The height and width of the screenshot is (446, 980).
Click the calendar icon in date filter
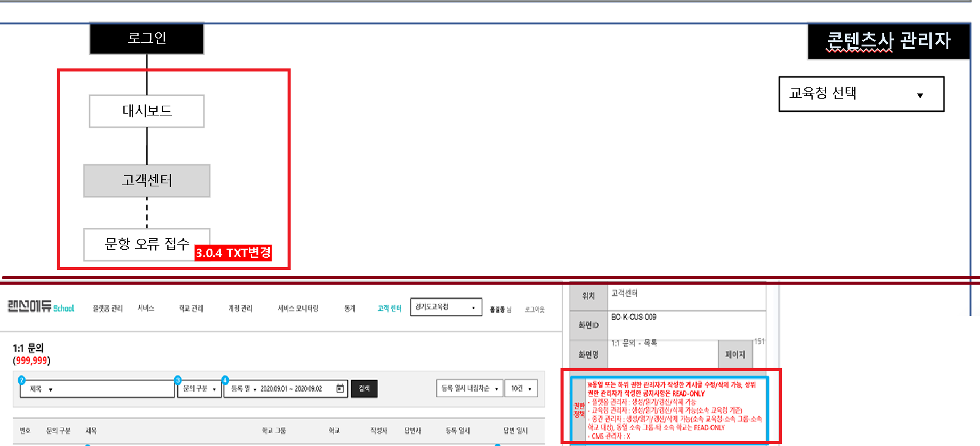340,389
